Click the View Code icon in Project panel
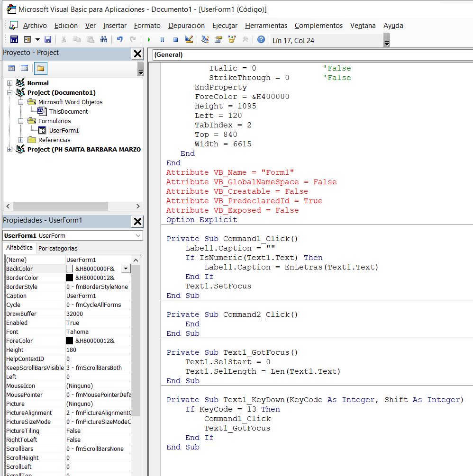 click(x=11, y=68)
